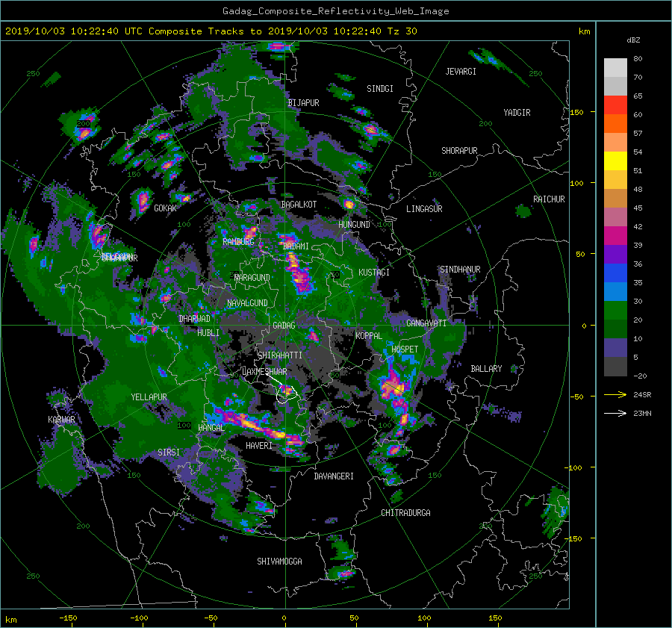Select the HOSPET city label
672x628 pixels.
405,349
